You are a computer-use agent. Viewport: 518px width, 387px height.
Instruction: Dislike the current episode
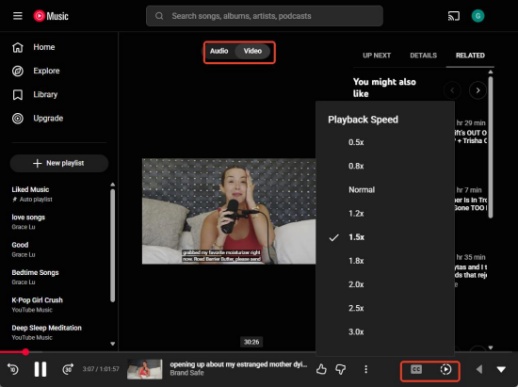pos(341,369)
